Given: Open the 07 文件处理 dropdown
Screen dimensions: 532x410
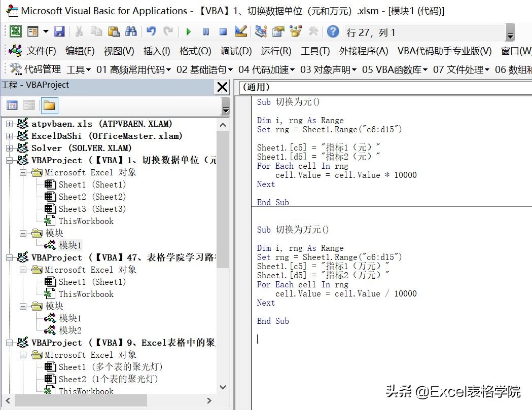Looking at the screenshot, I should pyautogui.click(x=462, y=69).
